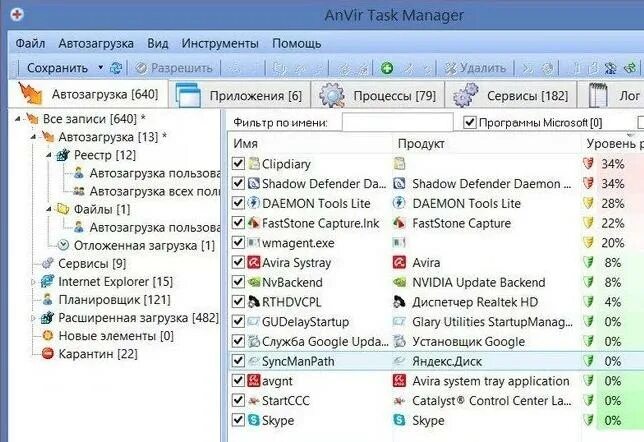The width and height of the screenshot is (644, 442).
Task: Click the Фильтр по имени input field
Action: pos(398,122)
